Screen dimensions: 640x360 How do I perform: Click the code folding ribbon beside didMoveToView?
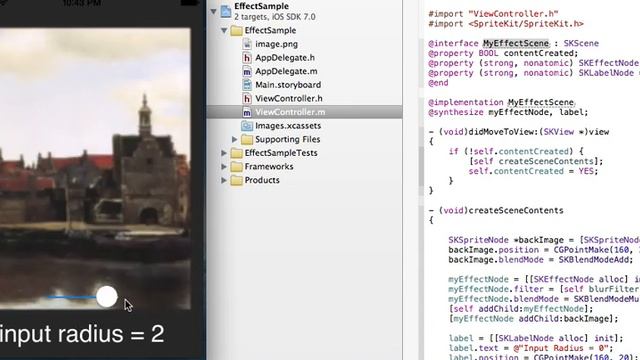click(x=421, y=161)
